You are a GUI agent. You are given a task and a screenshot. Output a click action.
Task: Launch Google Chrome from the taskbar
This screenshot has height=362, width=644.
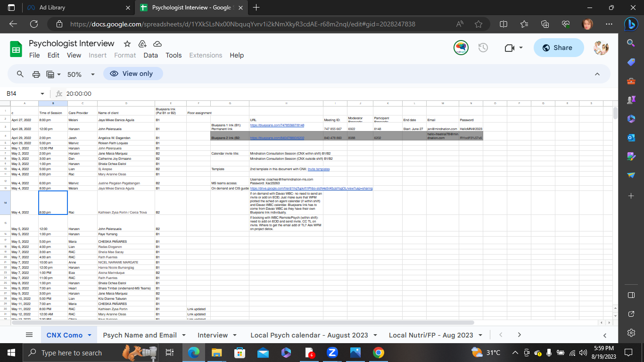[378, 352]
